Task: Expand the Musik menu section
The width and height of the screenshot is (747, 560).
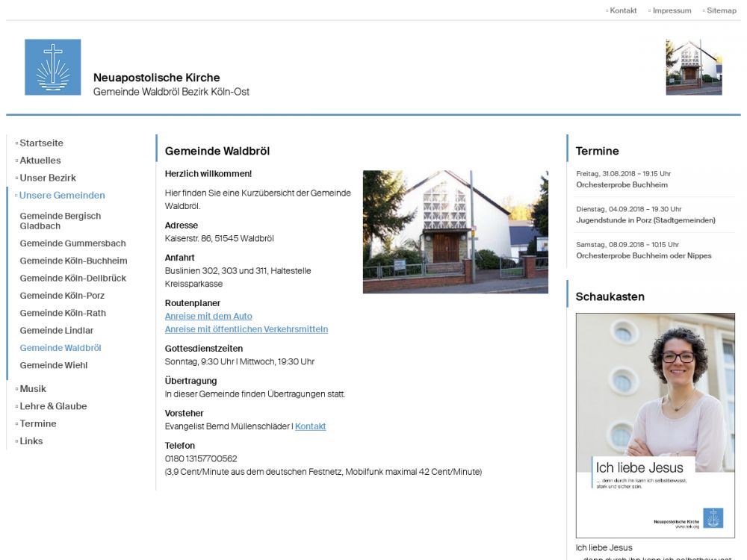Action: point(33,389)
